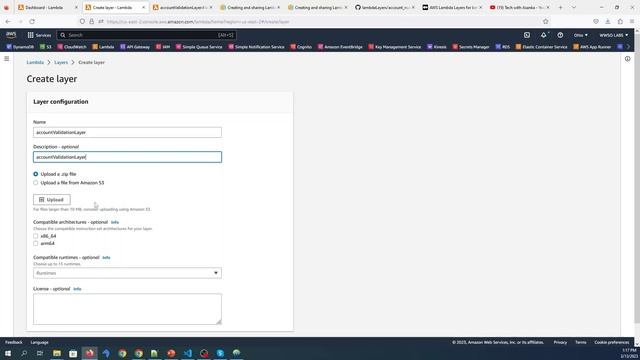Viewport: 640px width, 360px height.
Task: Open Skype from taskbar
Action: point(220,353)
